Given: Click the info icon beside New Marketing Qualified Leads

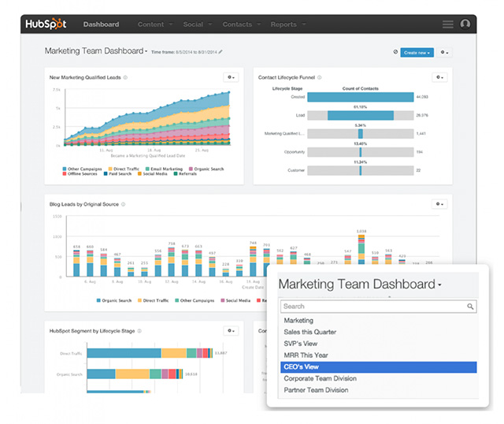Looking at the screenshot, I should [x=125, y=77].
